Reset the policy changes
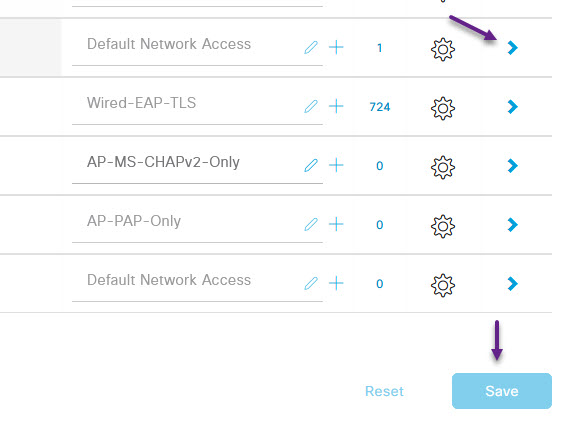 pyautogui.click(x=384, y=391)
